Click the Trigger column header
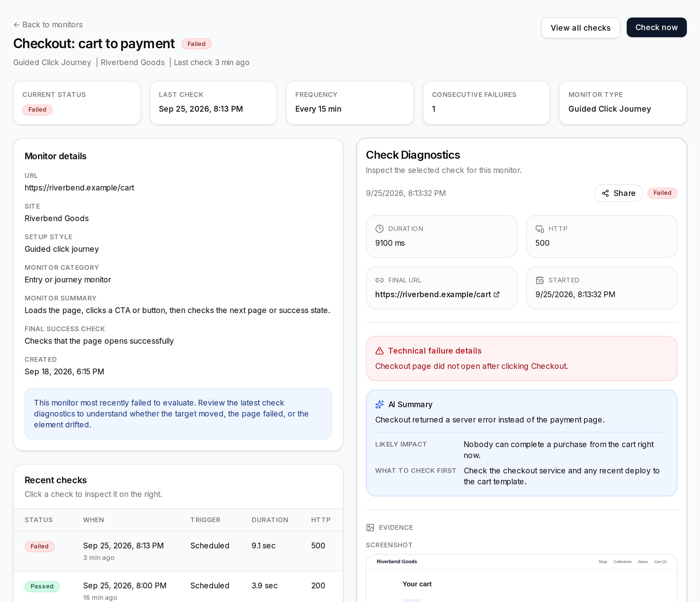 tap(205, 520)
